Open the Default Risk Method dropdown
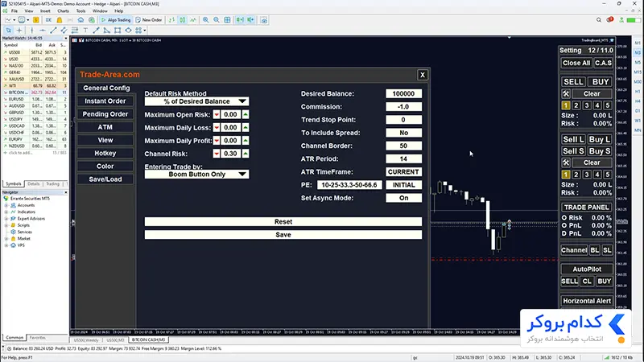This screenshot has height=362, width=644. [x=196, y=101]
